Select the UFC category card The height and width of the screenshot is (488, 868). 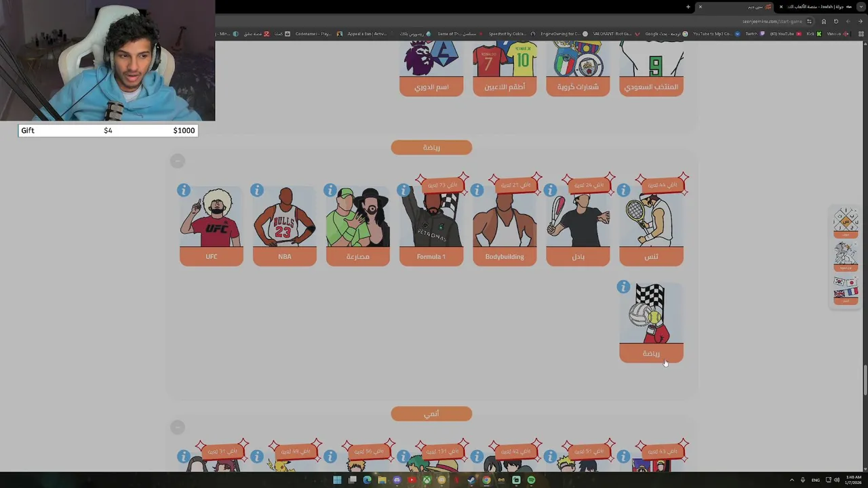point(212,226)
